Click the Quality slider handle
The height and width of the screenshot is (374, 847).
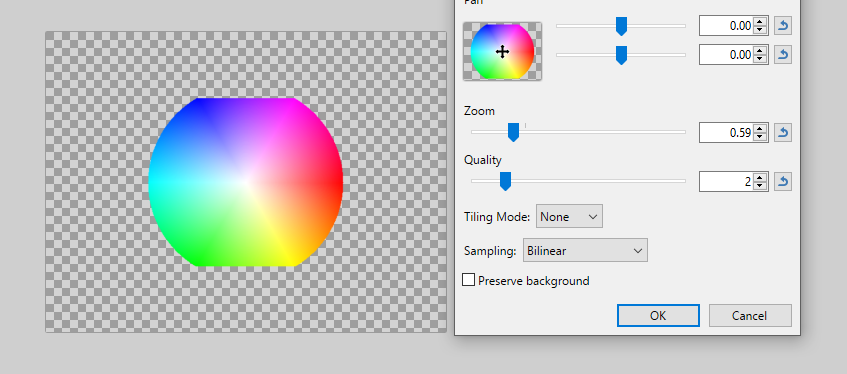pyautogui.click(x=505, y=182)
